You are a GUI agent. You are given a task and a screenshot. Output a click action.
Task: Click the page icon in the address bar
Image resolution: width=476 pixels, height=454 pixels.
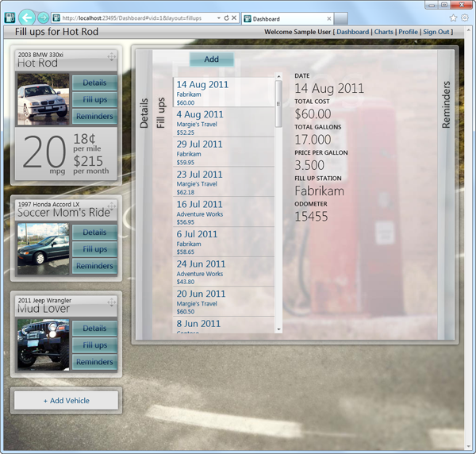pos(56,18)
